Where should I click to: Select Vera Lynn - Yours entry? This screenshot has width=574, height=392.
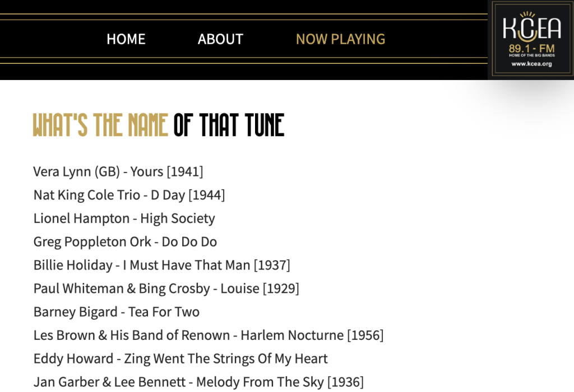point(118,171)
